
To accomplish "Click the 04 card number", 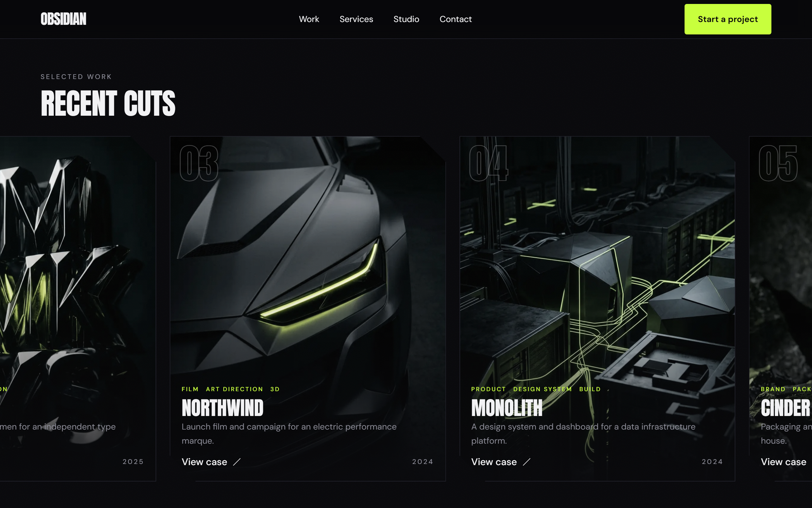I will click(x=489, y=163).
